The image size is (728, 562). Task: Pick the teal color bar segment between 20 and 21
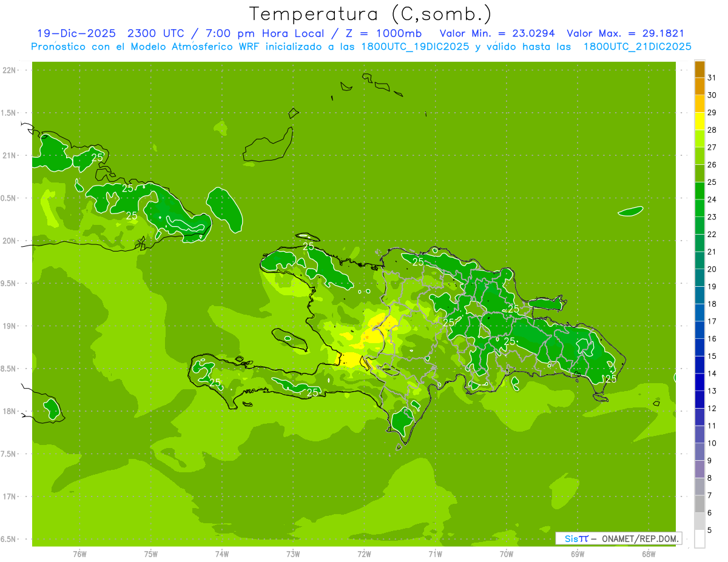coord(699,261)
